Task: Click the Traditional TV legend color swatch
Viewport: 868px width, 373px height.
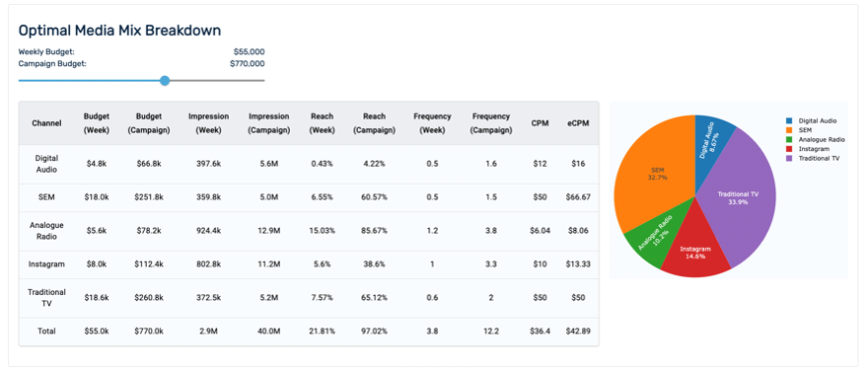Action: [789, 158]
